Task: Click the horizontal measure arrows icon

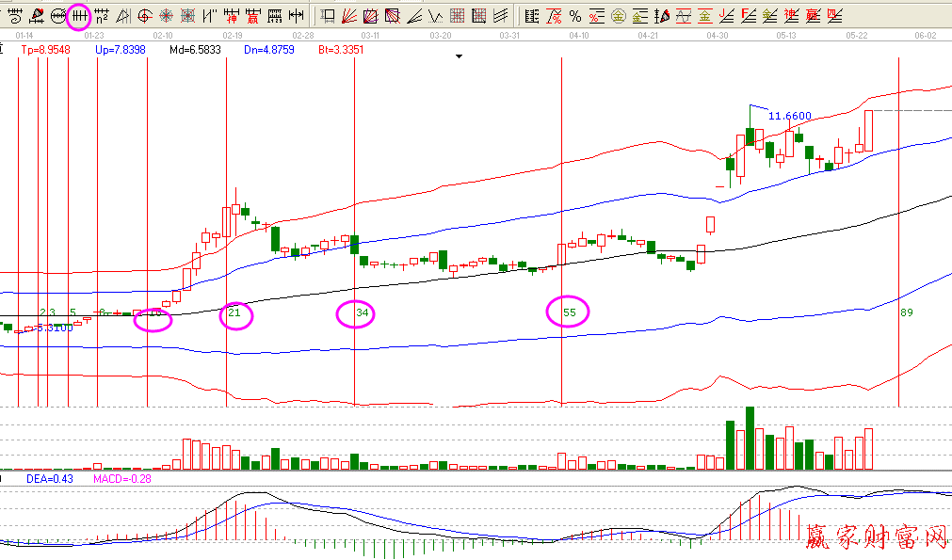Action: click(x=296, y=15)
